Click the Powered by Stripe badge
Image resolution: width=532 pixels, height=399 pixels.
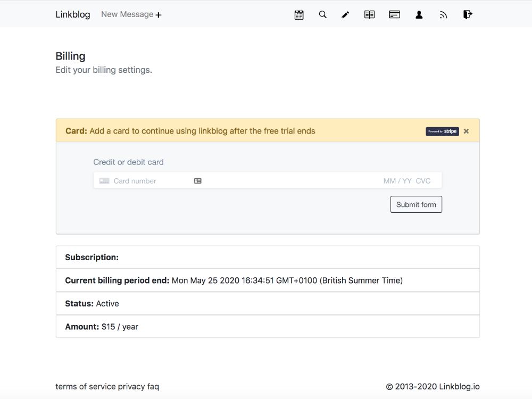(x=443, y=131)
